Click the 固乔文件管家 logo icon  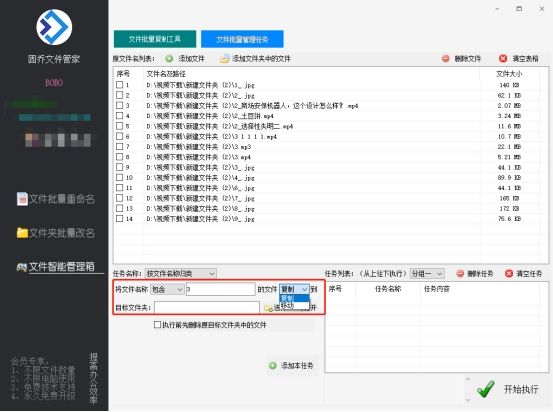coord(54,27)
